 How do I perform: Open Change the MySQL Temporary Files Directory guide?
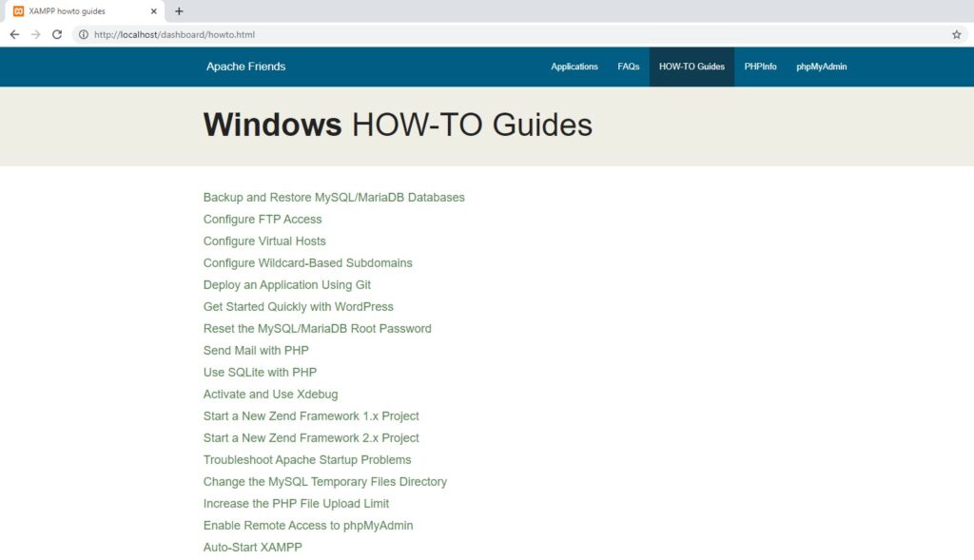click(325, 482)
